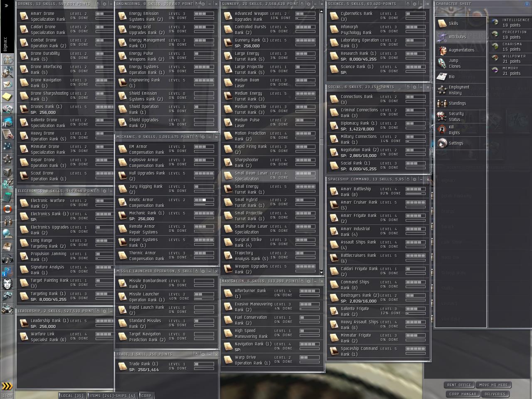Image resolution: width=532 pixels, height=399 pixels.
Task: Click the Move HQ Here button
Action: tap(493, 385)
